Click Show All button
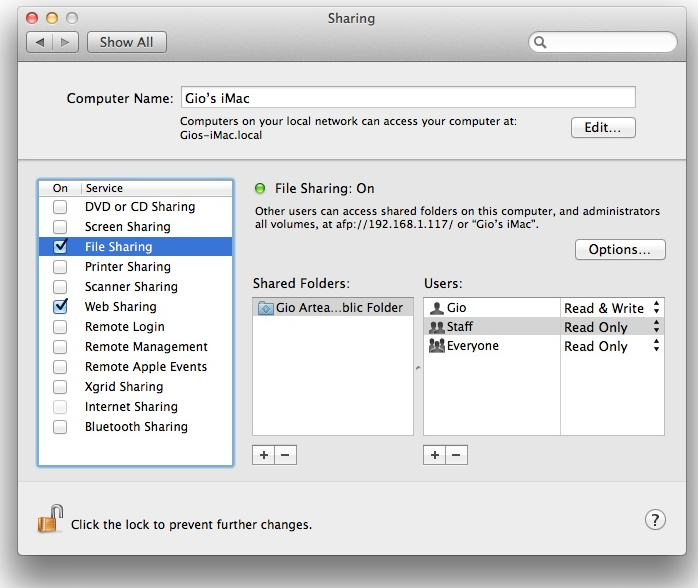 coord(127,42)
